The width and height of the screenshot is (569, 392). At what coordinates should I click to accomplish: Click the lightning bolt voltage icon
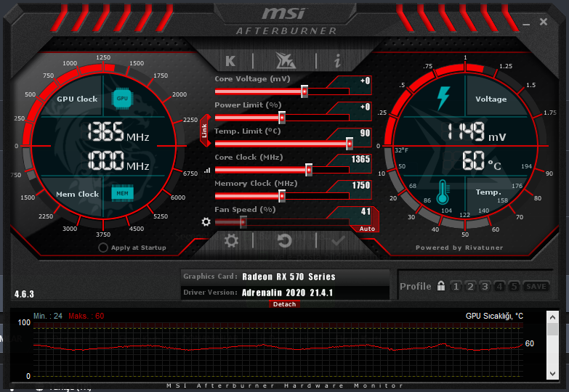click(x=443, y=98)
